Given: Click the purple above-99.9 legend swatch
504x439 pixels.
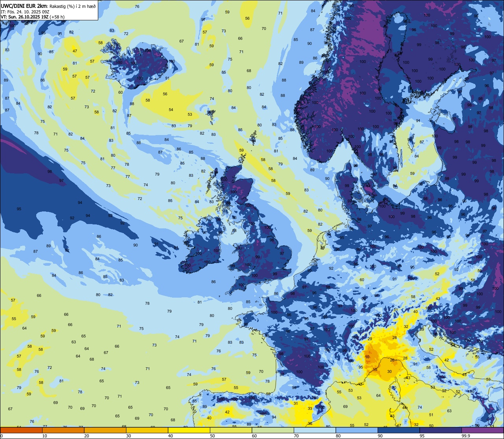Looking at the screenshot, I should pos(482,430).
